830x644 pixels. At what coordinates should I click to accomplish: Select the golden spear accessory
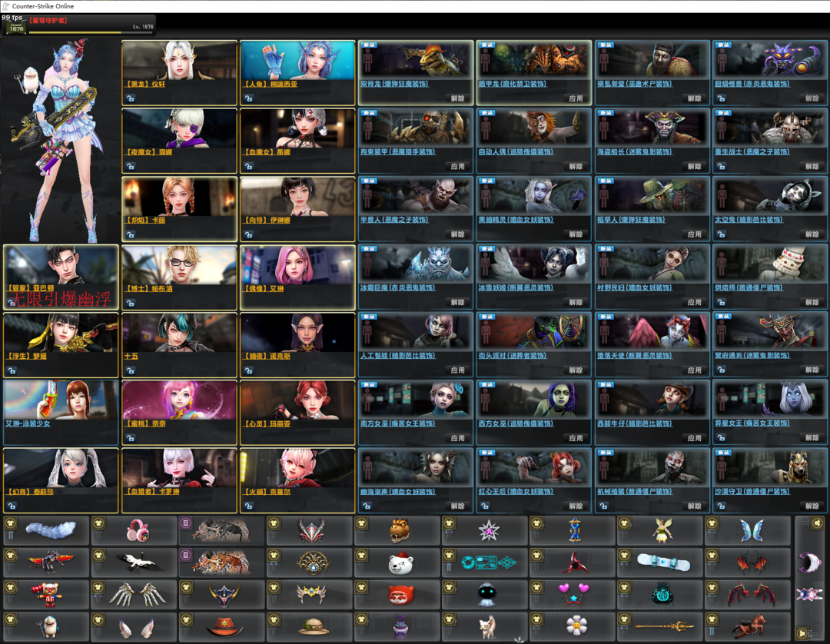coord(664,626)
